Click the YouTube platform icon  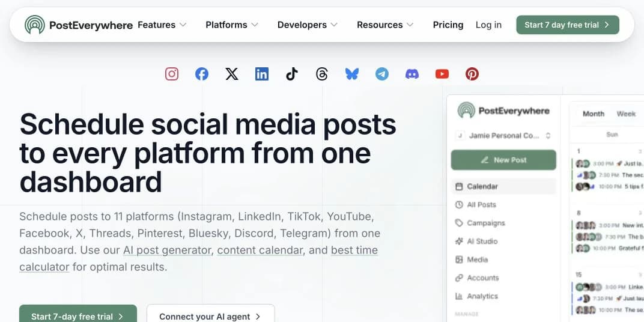(x=442, y=74)
